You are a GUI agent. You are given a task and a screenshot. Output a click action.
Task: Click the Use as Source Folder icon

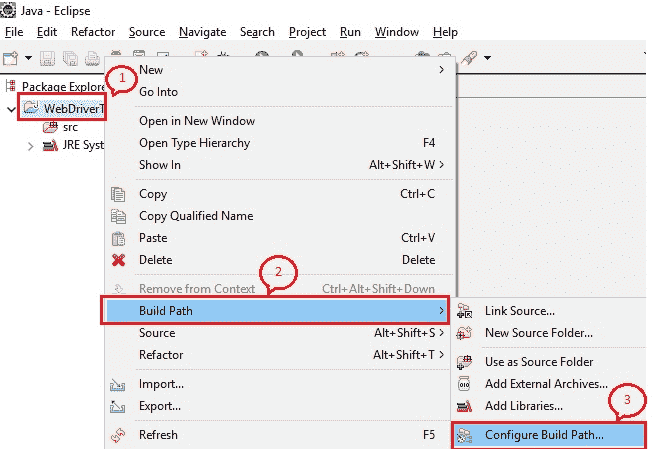(x=464, y=362)
